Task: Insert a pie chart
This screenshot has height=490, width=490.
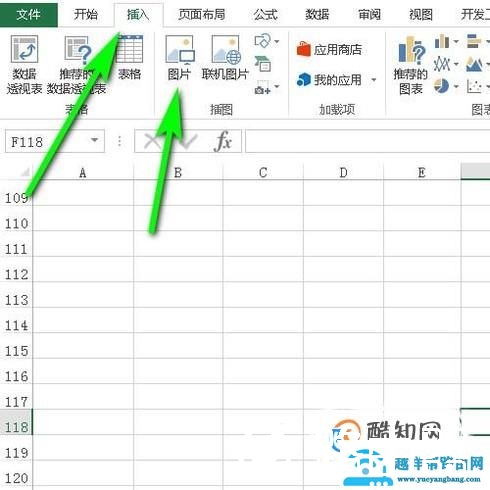Action: coord(442,86)
